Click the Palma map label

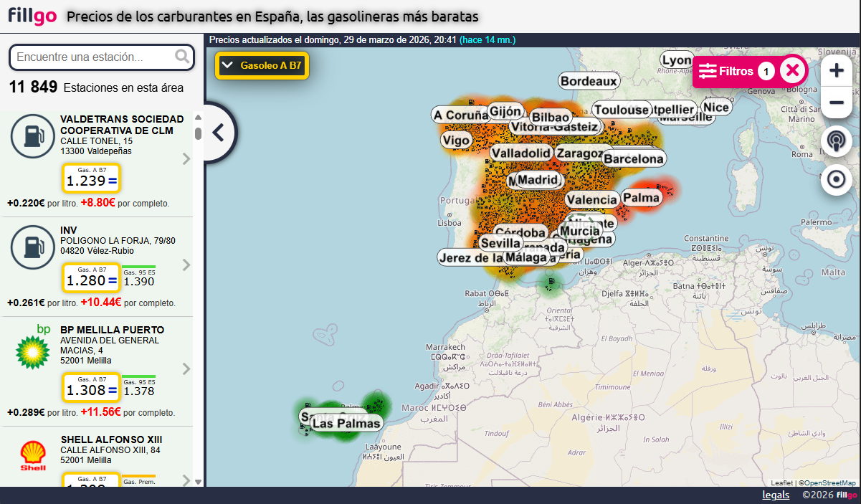click(x=641, y=197)
